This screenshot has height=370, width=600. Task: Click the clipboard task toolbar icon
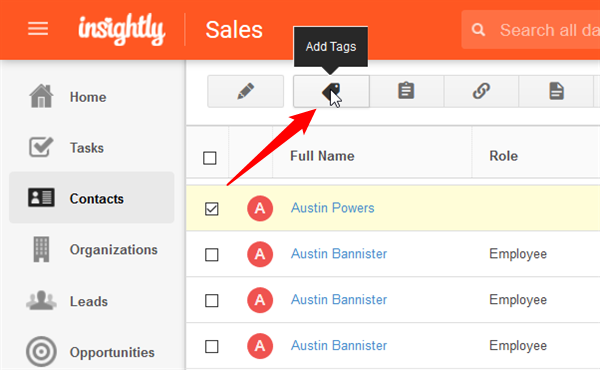406,91
